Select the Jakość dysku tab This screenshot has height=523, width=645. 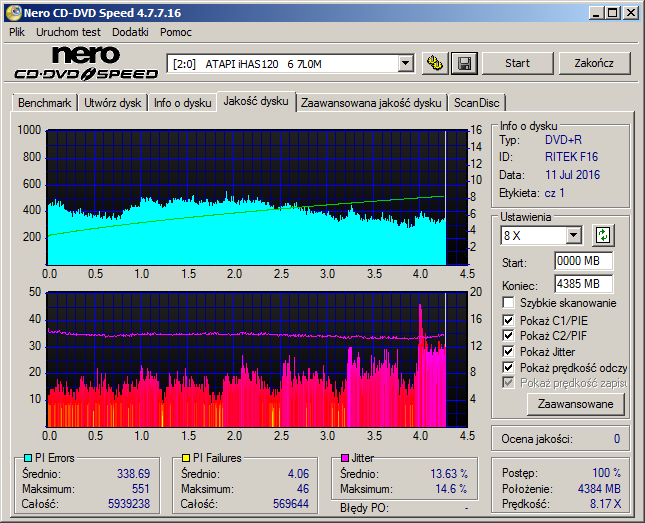(256, 101)
